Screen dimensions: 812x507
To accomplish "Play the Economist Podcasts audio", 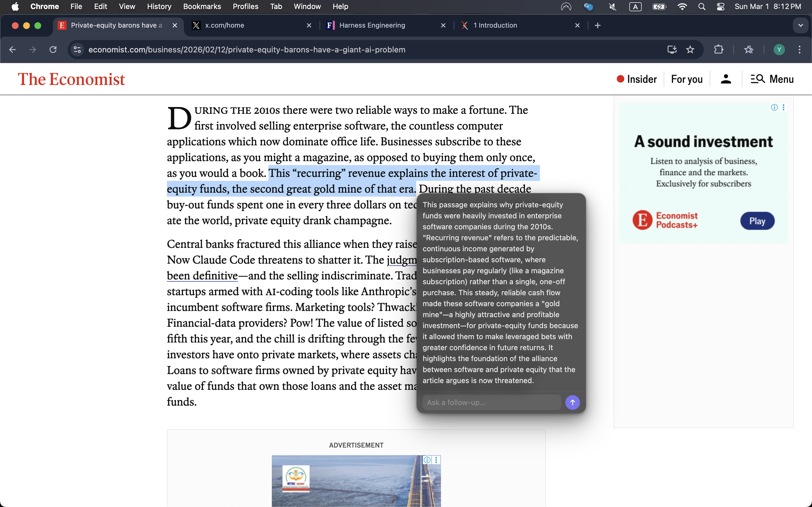I will [757, 221].
